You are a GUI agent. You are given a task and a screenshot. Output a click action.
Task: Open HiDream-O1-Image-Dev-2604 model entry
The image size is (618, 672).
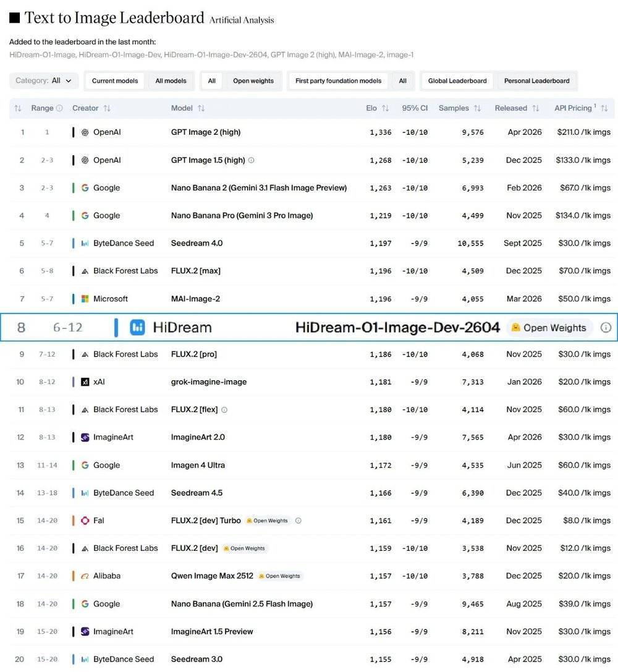397,328
